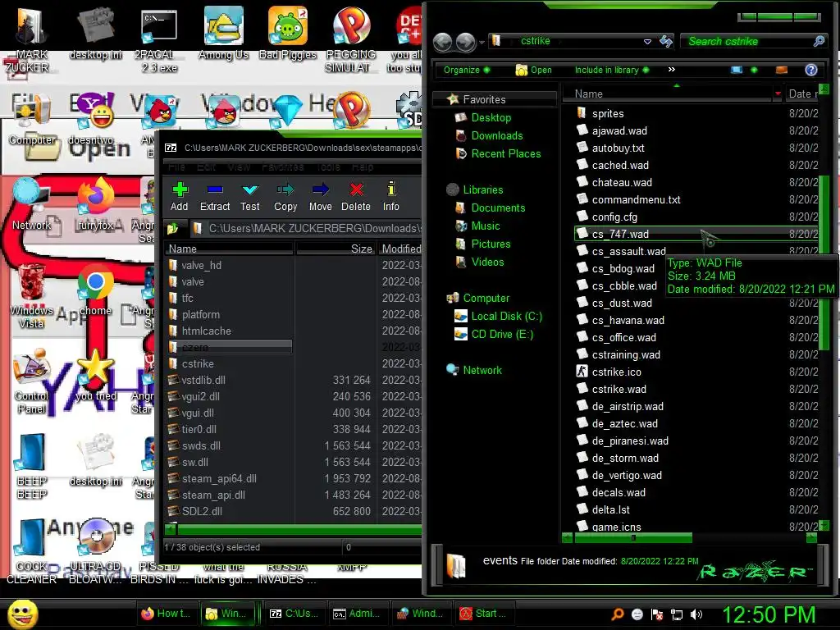The width and height of the screenshot is (840, 630).
Task: Select the Windows Vista desktop icon
Action: click(x=31, y=295)
